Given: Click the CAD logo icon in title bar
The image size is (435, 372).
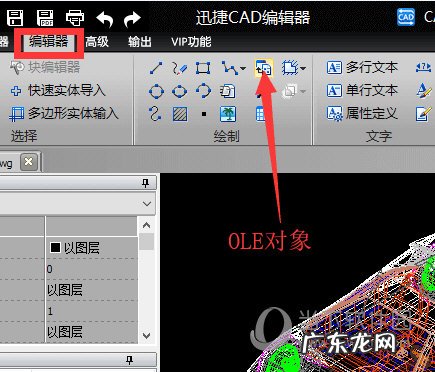Looking at the screenshot, I should point(406,17).
